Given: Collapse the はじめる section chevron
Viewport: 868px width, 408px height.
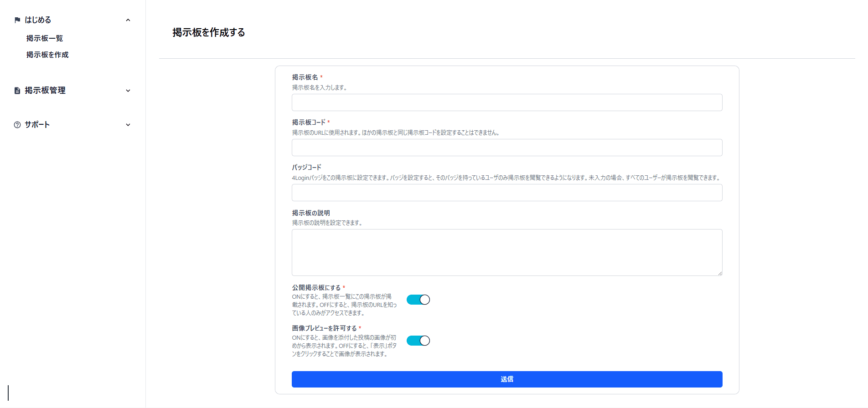Looking at the screenshot, I should pos(128,20).
